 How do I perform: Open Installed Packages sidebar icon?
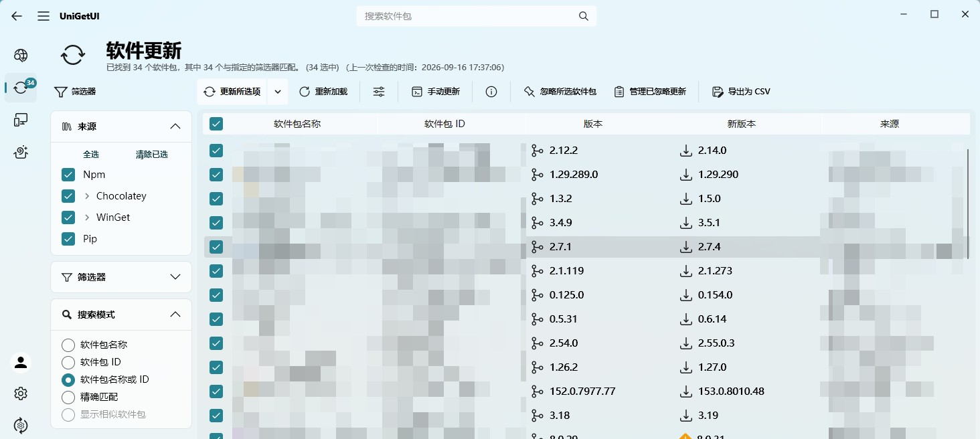pyautogui.click(x=21, y=120)
